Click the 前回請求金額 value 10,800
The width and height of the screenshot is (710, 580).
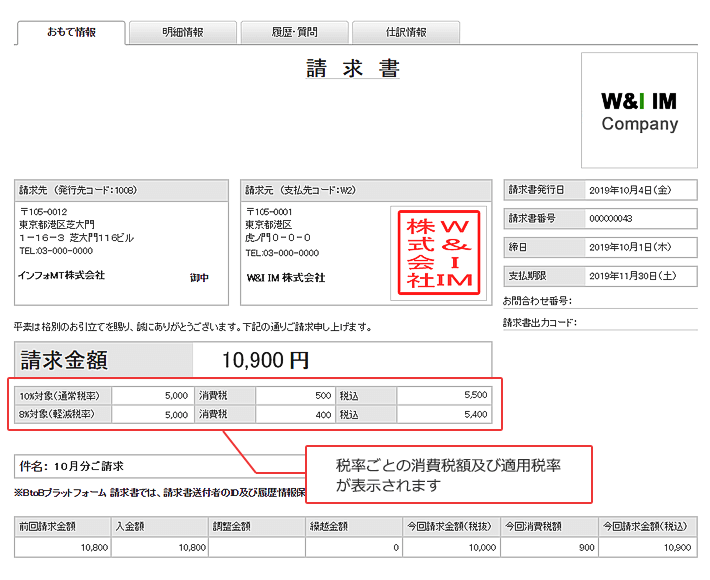tap(62, 548)
